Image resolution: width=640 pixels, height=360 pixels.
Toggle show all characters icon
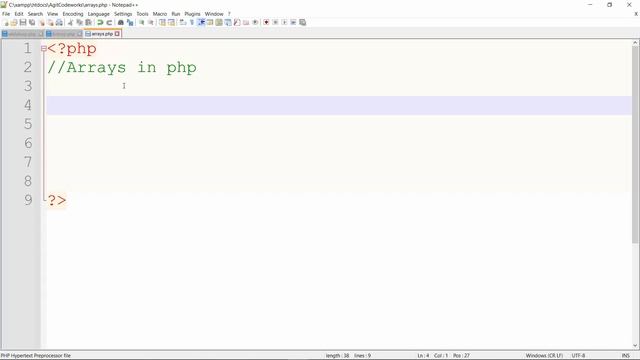pos(192,22)
